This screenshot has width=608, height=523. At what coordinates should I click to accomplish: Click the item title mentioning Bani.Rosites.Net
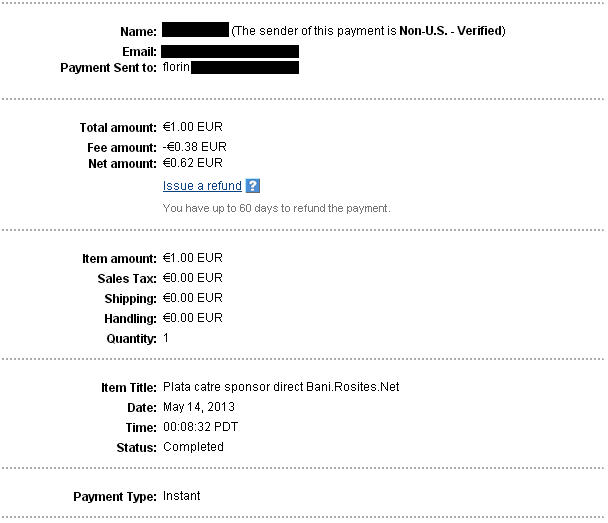coord(281,387)
